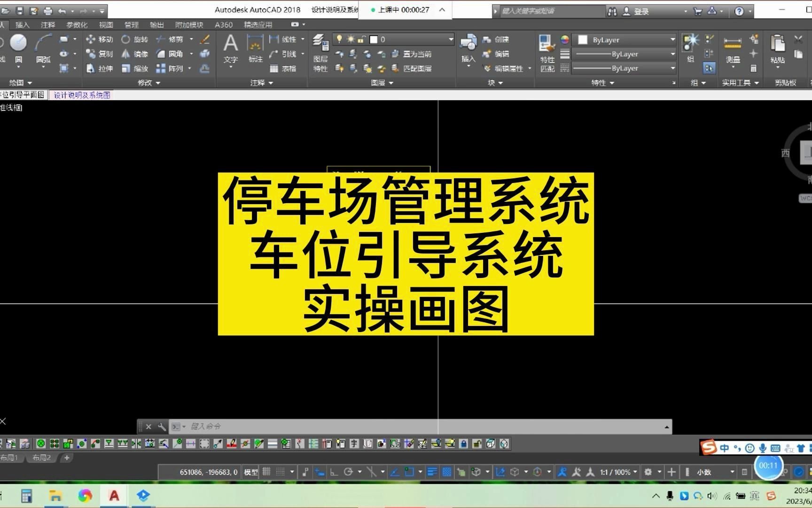This screenshot has width=812, height=508.
Task: Expand the 修改 (Modify) panel
Action: pyautogui.click(x=148, y=83)
